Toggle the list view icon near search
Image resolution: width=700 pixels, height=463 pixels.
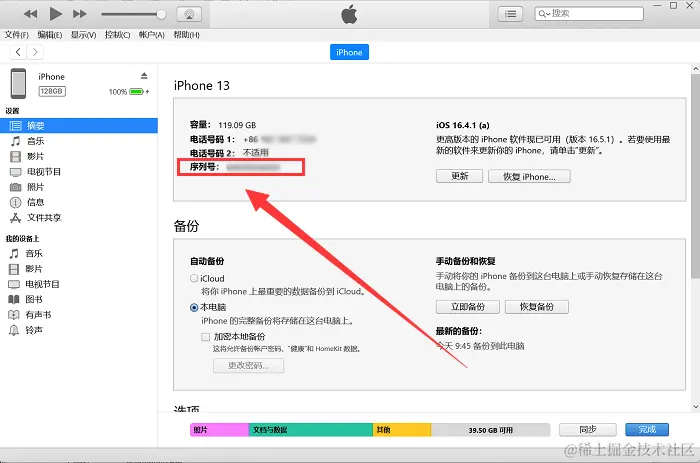[x=510, y=14]
